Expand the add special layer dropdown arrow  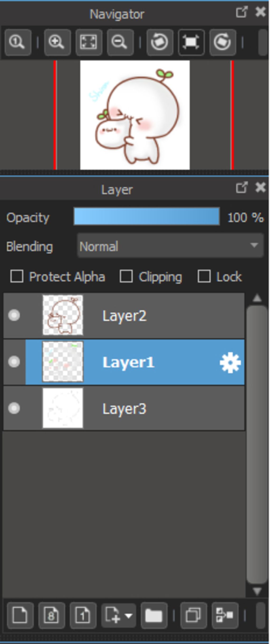coord(129,616)
